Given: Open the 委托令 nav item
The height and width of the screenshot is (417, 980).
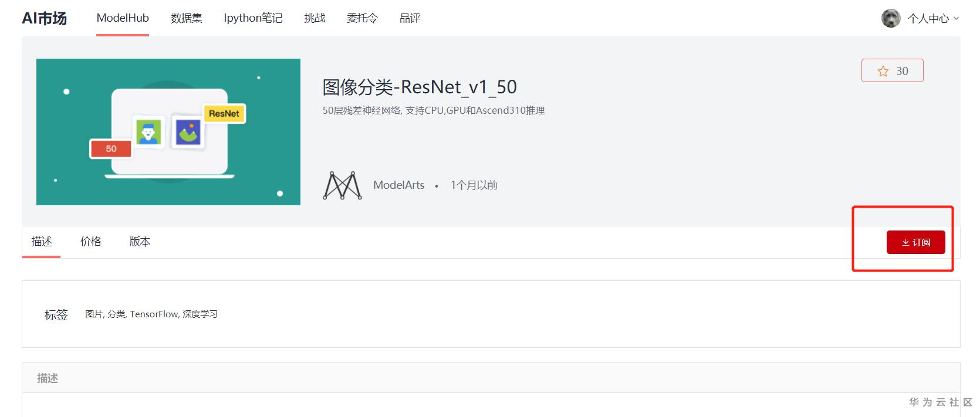Looking at the screenshot, I should pyautogui.click(x=362, y=18).
